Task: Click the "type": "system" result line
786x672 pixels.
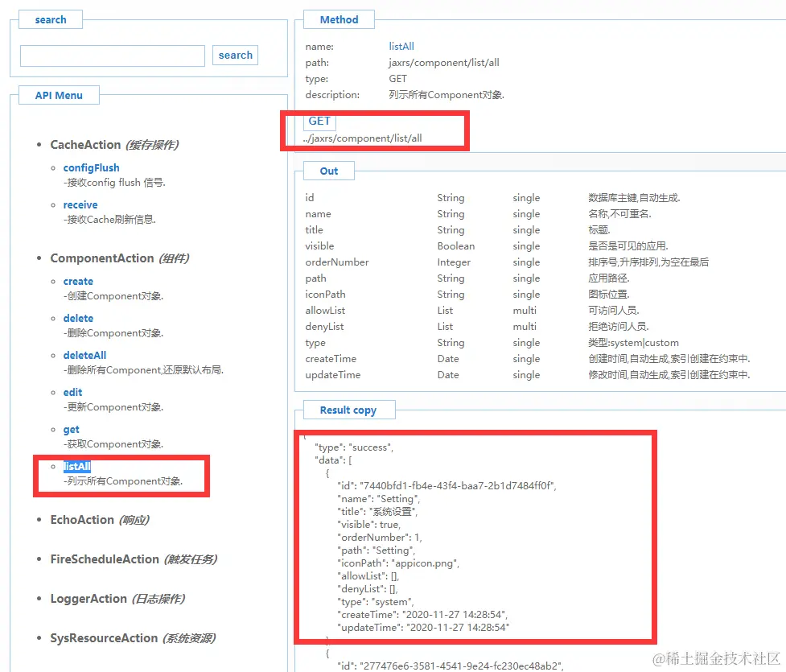Action: click(x=376, y=602)
